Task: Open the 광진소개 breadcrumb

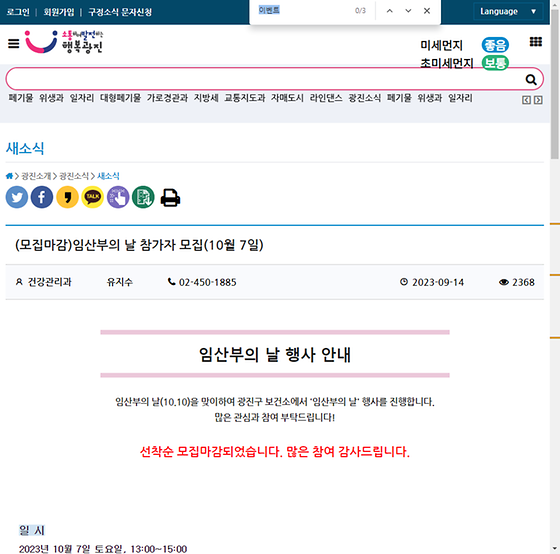Action: (x=36, y=176)
